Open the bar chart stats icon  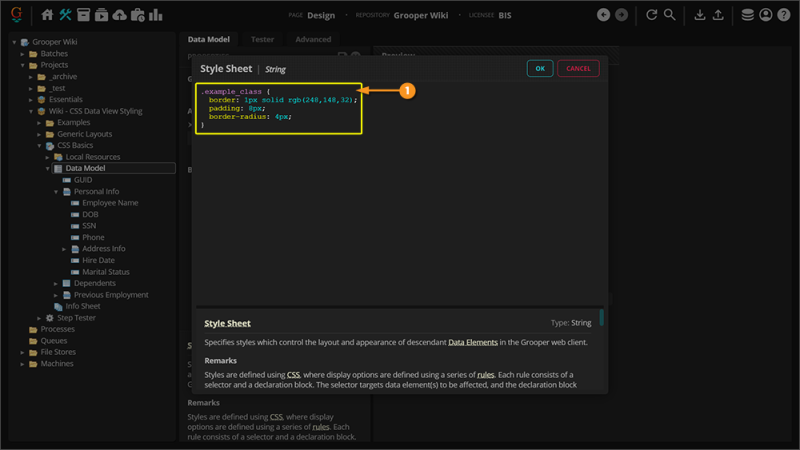click(156, 15)
